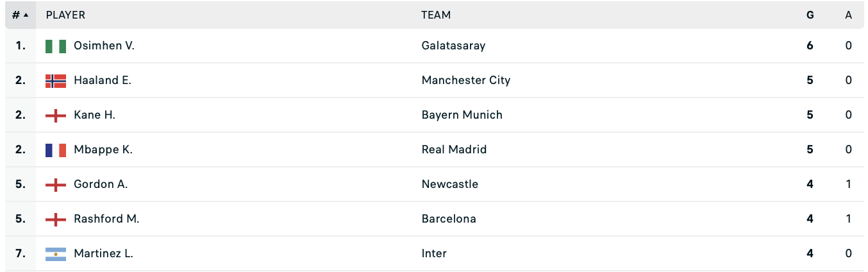Image resolution: width=868 pixels, height=272 pixels.
Task: Click the England flag beside Rashford M.
Action: point(56,219)
